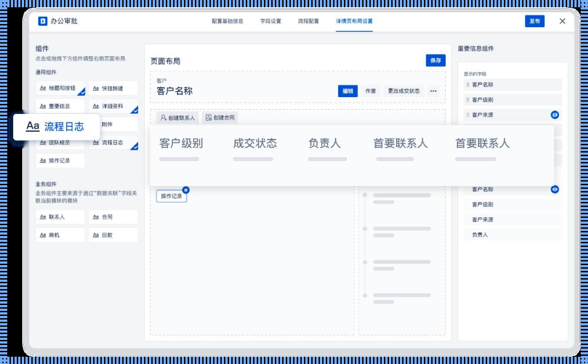This screenshot has width=588, height=364.
Task: Remove 操作记录 block via its blue X badge
Action: (186, 190)
